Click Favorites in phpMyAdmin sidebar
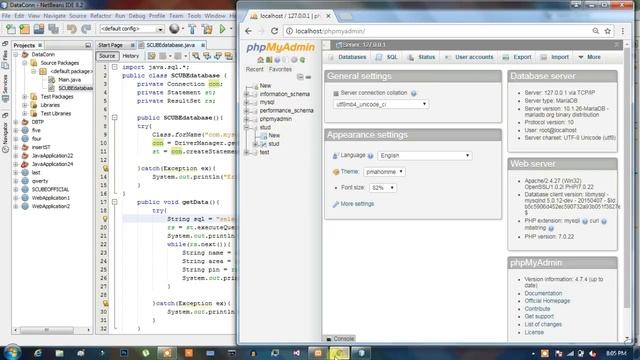 click(280, 69)
